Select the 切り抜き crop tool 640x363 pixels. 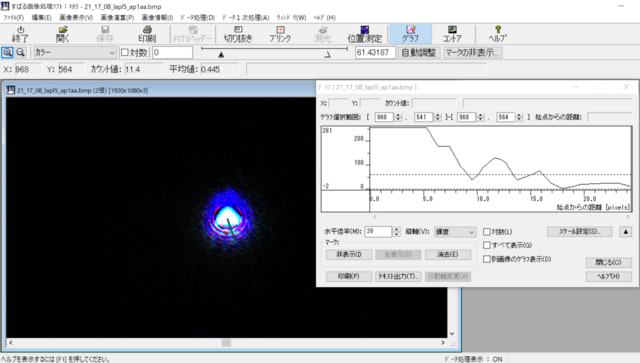click(x=238, y=34)
